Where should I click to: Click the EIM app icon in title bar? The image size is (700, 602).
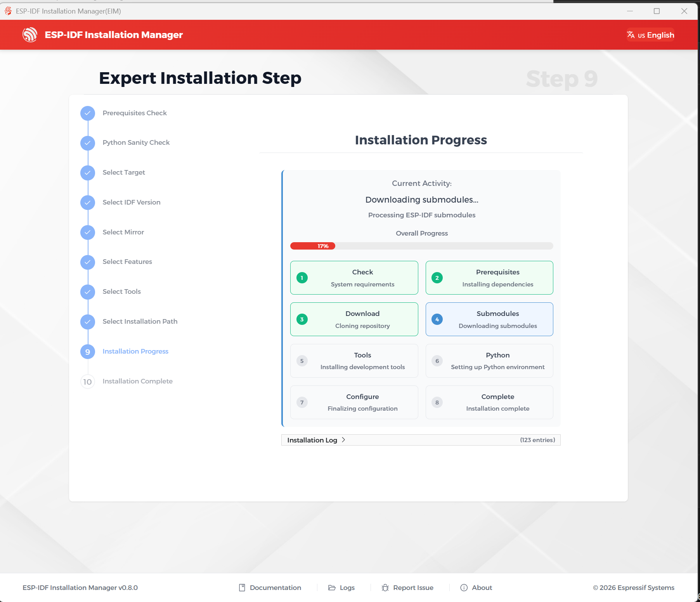tap(8, 11)
